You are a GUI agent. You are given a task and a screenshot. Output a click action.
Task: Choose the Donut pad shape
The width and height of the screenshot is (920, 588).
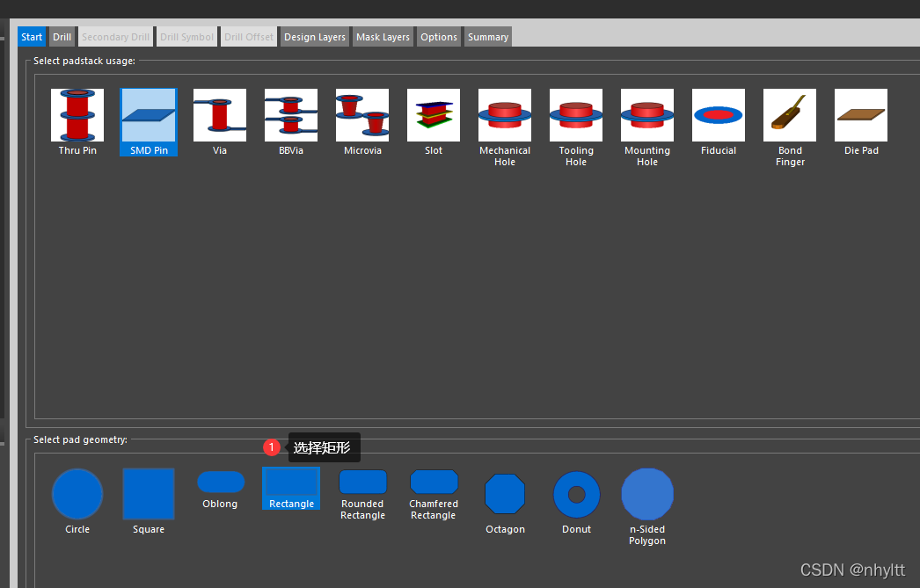(577, 495)
